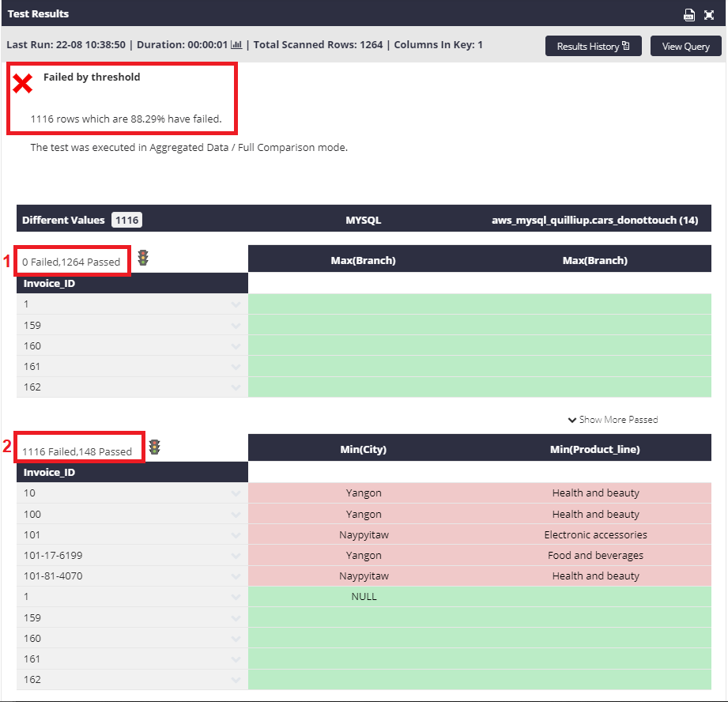Click traffic light icon beside 1116 Failed,148 Passed

pyautogui.click(x=155, y=447)
